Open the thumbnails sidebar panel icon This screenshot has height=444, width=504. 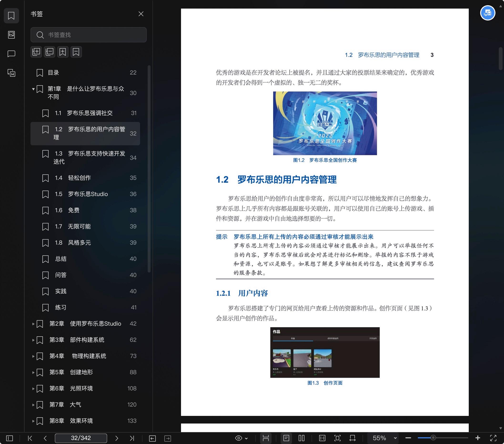click(11, 35)
